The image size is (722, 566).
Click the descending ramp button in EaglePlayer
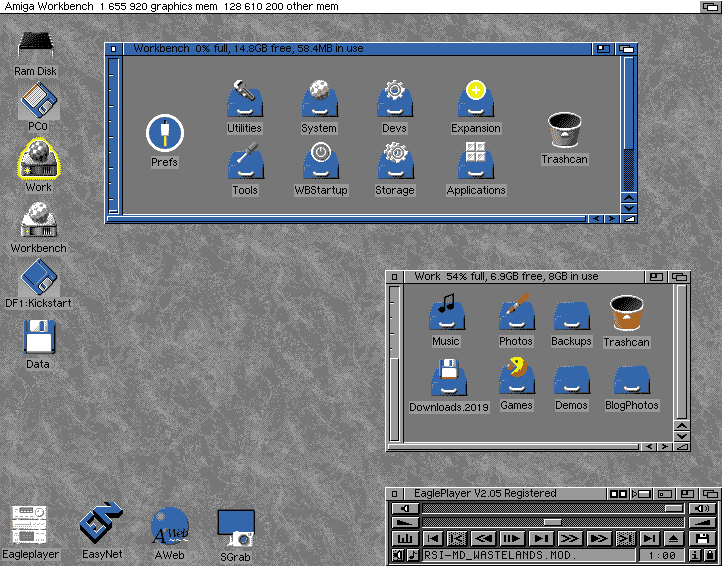(x=405, y=523)
